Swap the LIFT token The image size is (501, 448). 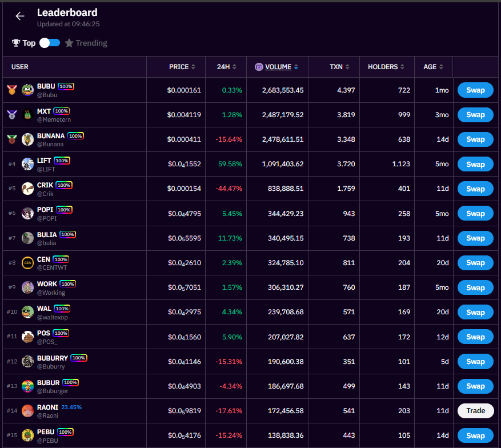[475, 164]
